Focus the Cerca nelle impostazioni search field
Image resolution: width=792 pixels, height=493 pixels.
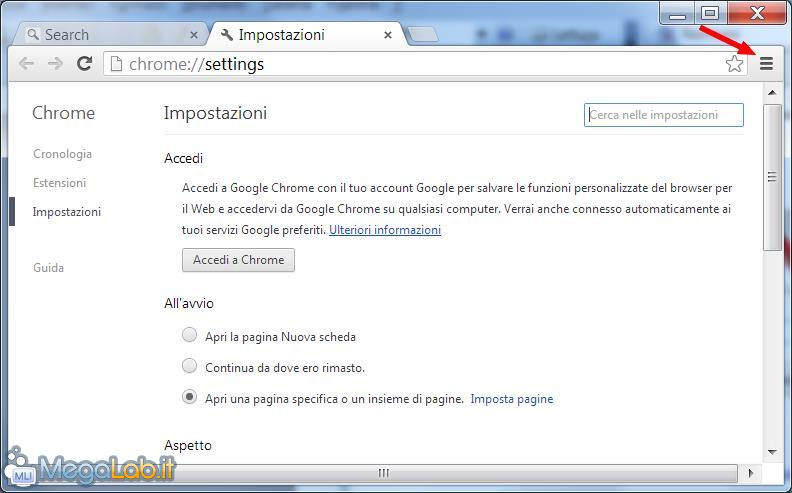[664, 115]
